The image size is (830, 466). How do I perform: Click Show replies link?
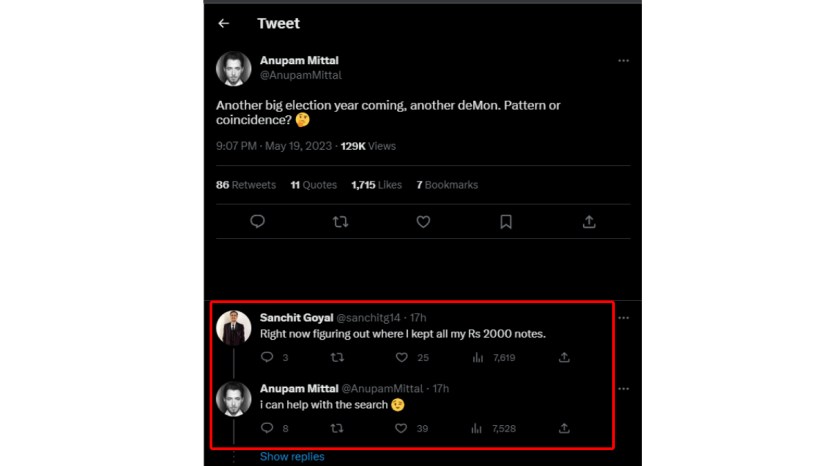click(x=292, y=457)
